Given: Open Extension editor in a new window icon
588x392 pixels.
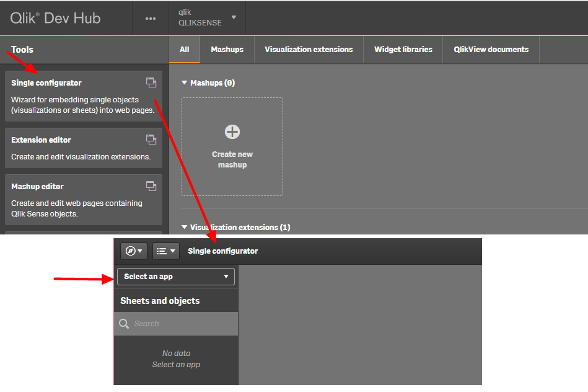Looking at the screenshot, I should [x=151, y=140].
